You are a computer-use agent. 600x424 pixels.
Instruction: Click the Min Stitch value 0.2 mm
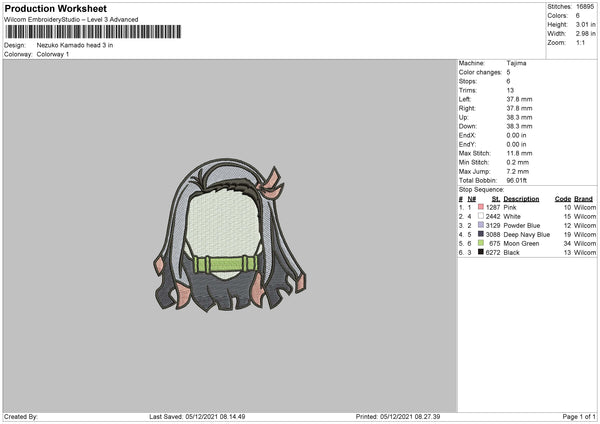517,162
